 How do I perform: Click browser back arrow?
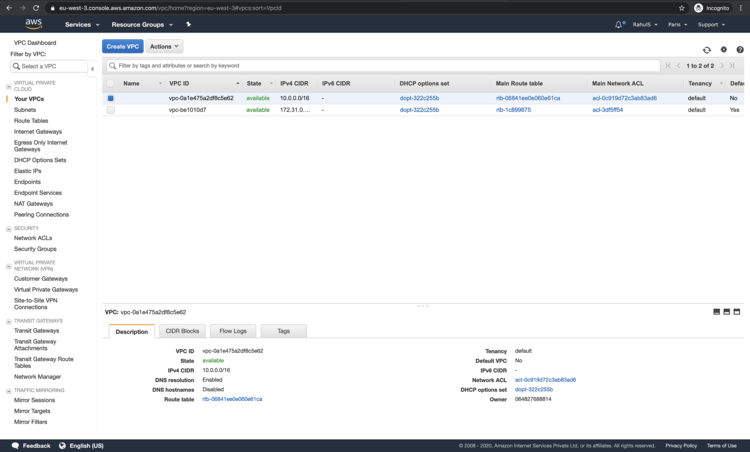(x=9, y=8)
